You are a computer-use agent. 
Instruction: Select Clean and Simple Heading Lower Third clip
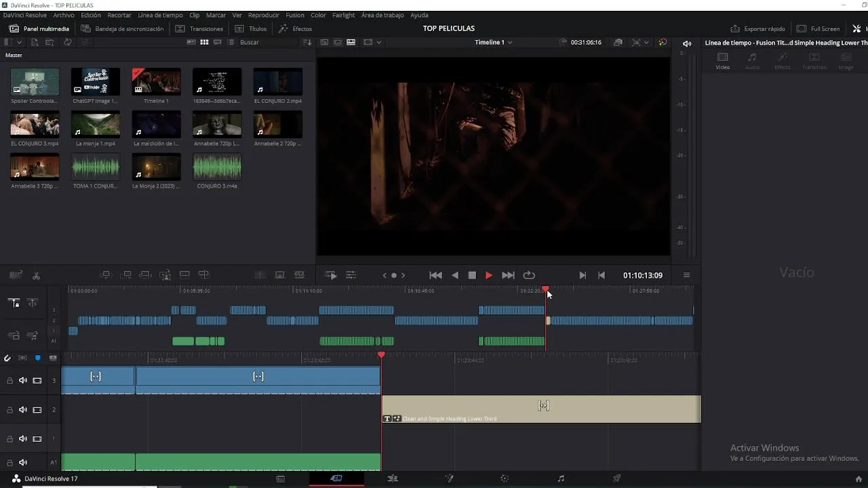coord(541,409)
